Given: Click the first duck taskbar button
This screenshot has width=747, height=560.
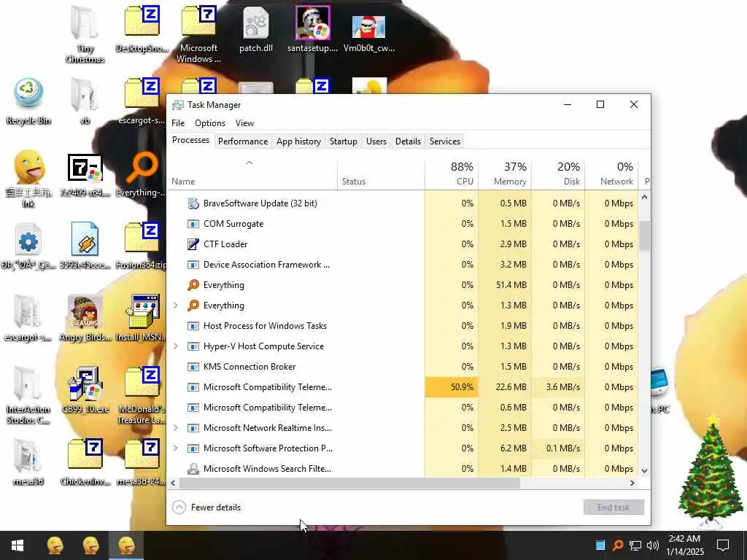Looking at the screenshot, I should pyautogui.click(x=55, y=545).
